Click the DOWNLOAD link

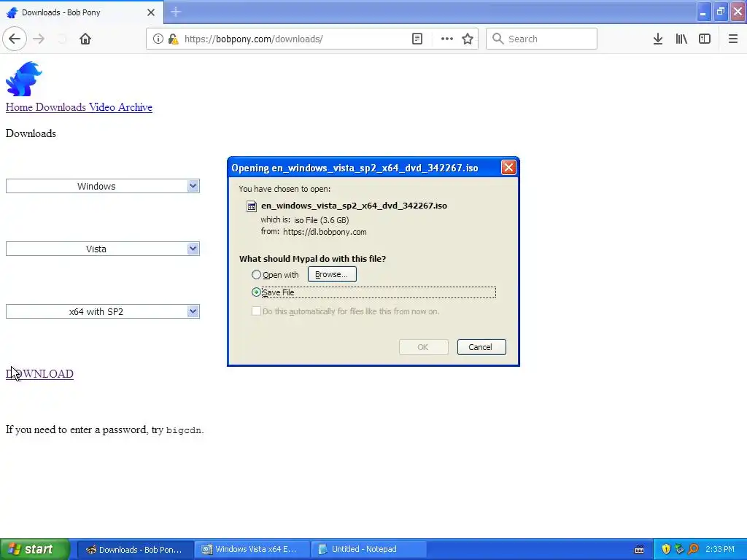(x=39, y=374)
